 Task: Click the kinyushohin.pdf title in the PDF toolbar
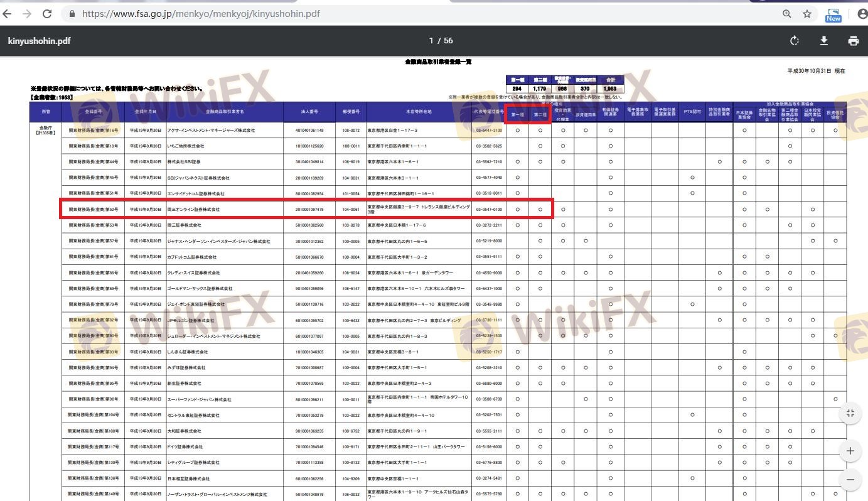point(39,41)
